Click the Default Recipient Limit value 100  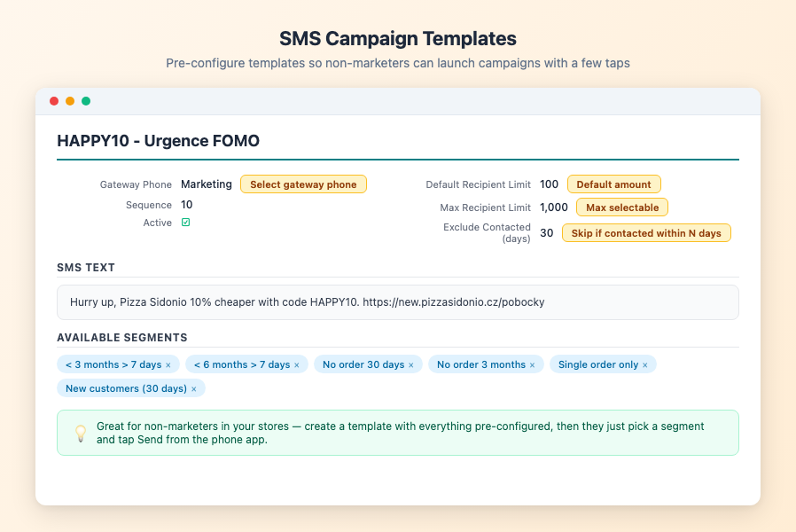click(549, 184)
